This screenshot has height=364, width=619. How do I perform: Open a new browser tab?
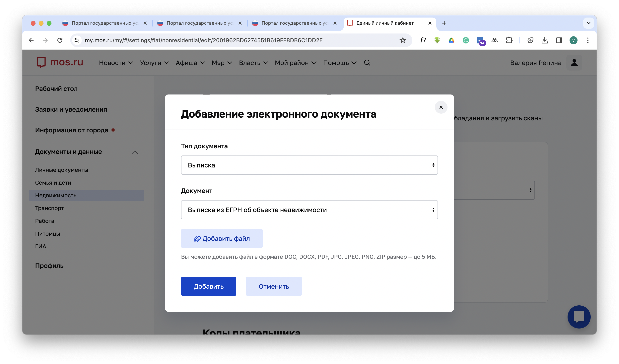point(444,23)
